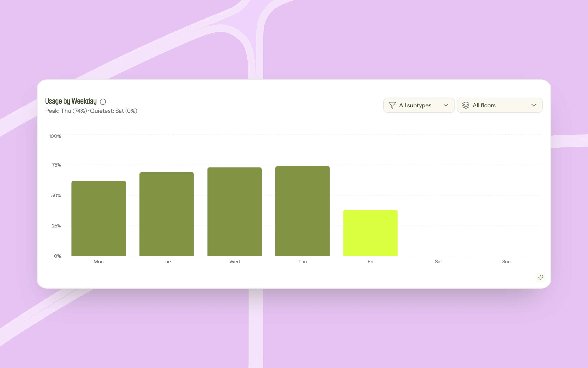Click the funnel filter icon
The width and height of the screenshot is (588, 368).
[392, 105]
